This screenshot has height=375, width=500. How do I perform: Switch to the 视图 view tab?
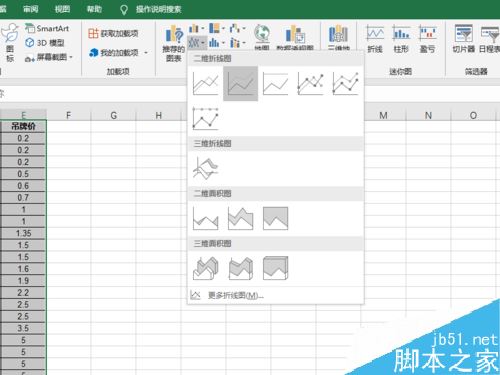pos(62,9)
